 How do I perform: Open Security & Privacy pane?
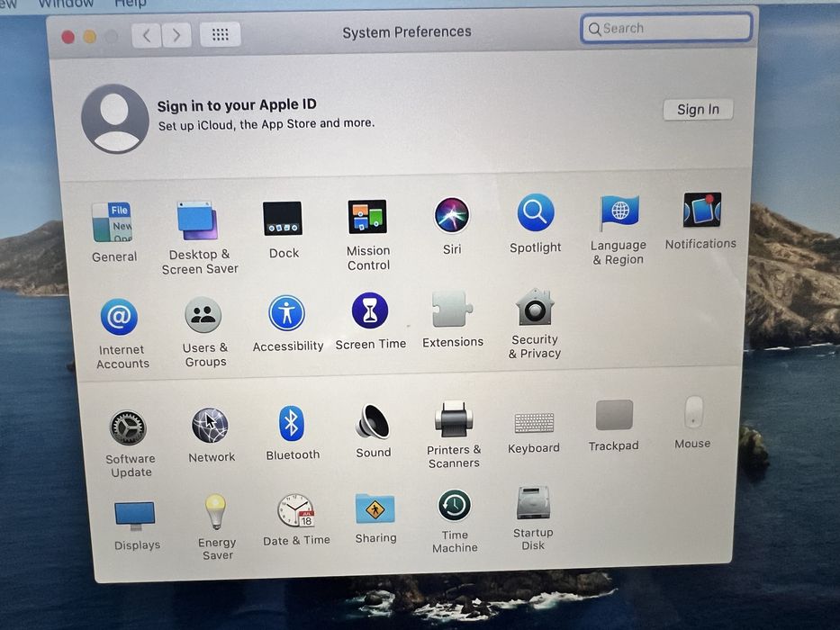[535, 324]
